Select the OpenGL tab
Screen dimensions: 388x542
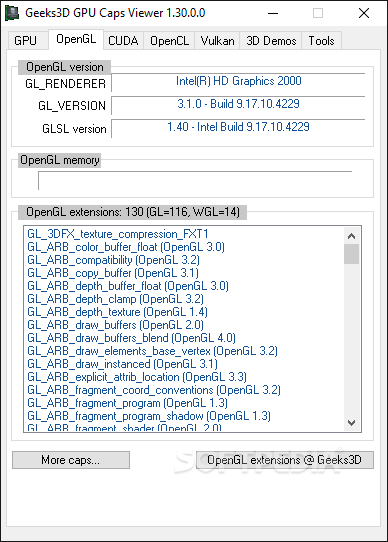[x=76, y=39]
